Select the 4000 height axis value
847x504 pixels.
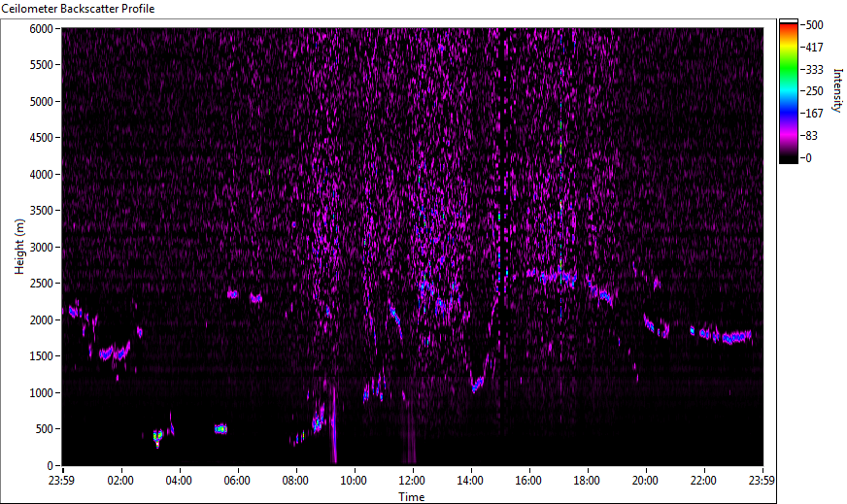(x=41, y=175)
